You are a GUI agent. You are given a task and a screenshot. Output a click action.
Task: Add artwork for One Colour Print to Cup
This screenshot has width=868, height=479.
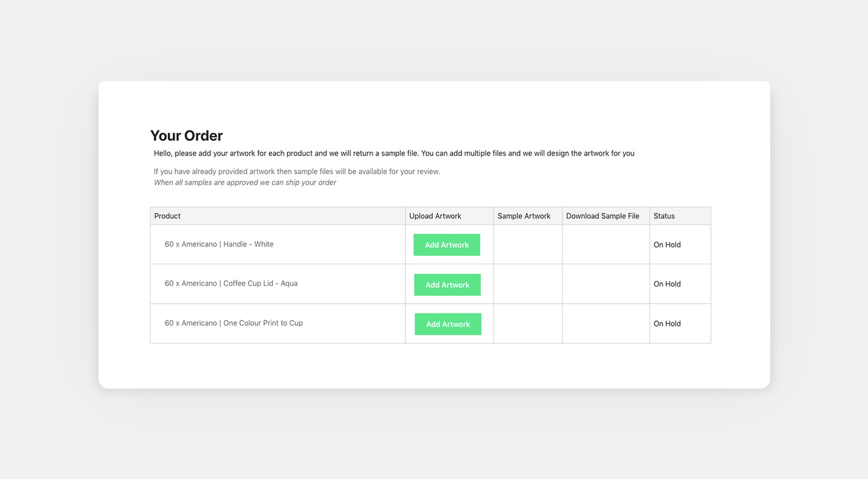[448, 324]
